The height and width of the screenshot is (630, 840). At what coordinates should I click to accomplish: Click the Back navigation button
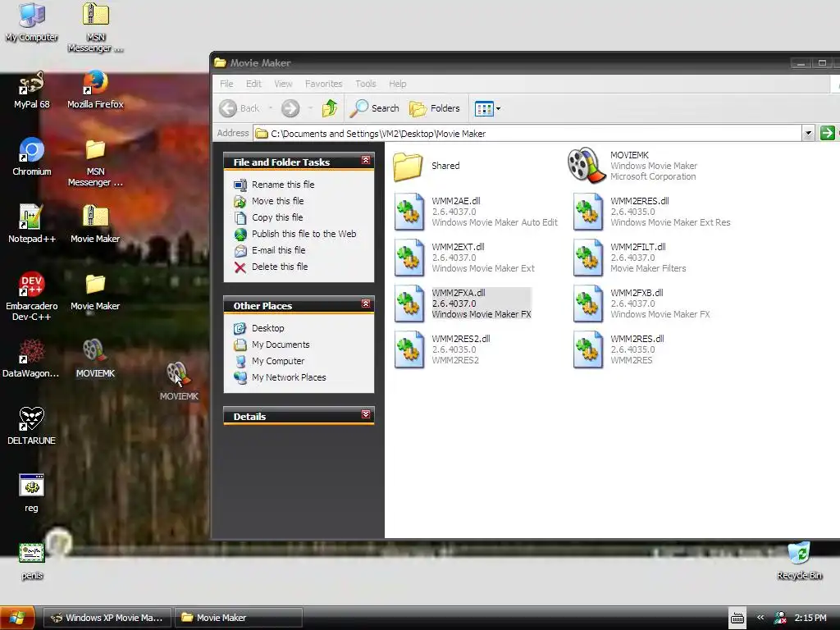(x=240, y=109)
